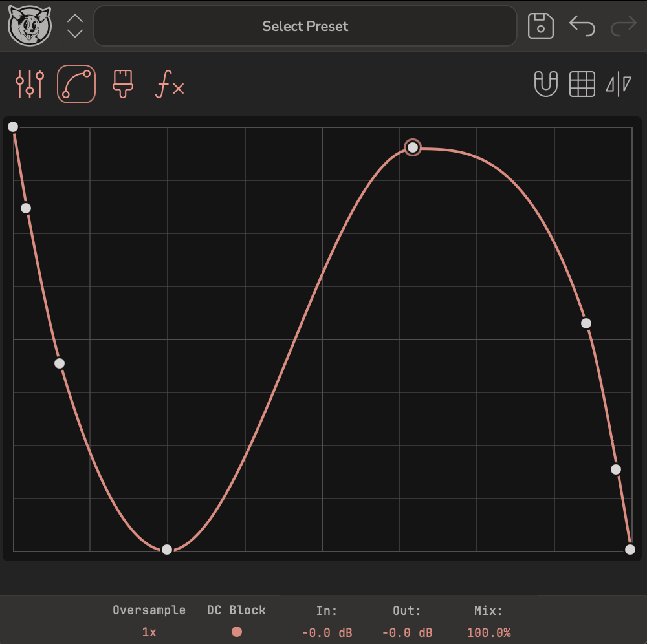Enable DC Block
This screenshot has width=647, height=644.
[x=237, y=632]
